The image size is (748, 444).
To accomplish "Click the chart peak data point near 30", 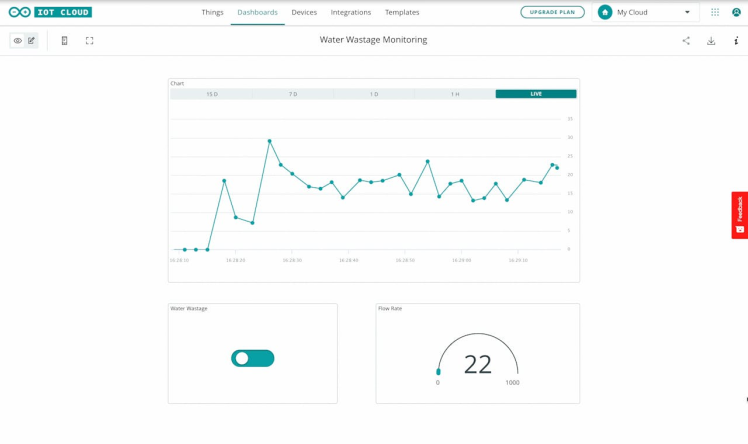I will tap(270, 141).
